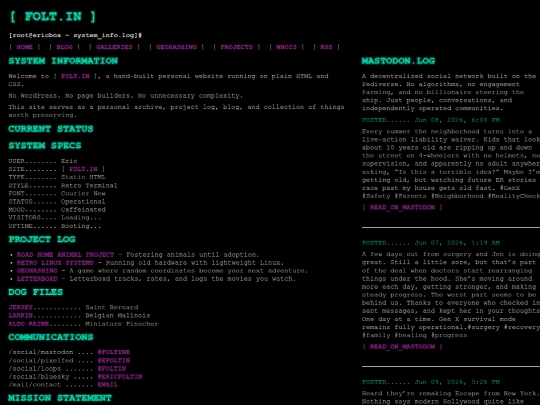The height and width of the screenshot is (405, 540).
Task: Click the SYSTEM SPECS heading
Action: point(45,145)
